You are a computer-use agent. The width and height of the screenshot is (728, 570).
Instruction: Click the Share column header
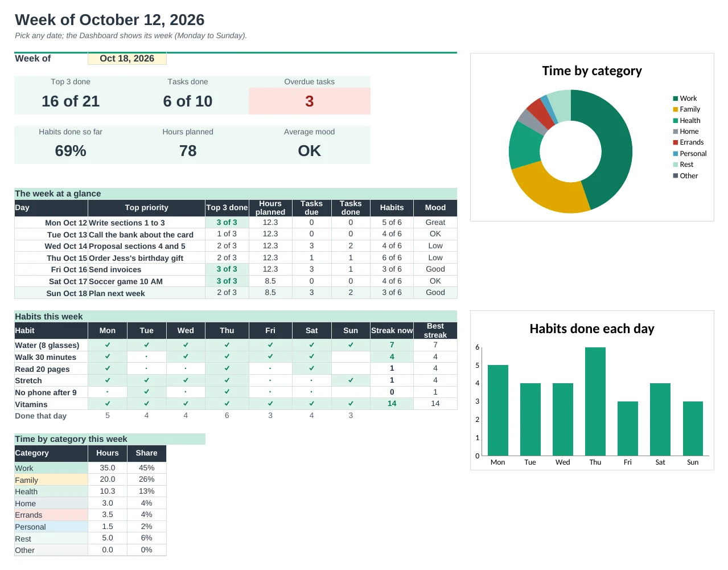146,453
